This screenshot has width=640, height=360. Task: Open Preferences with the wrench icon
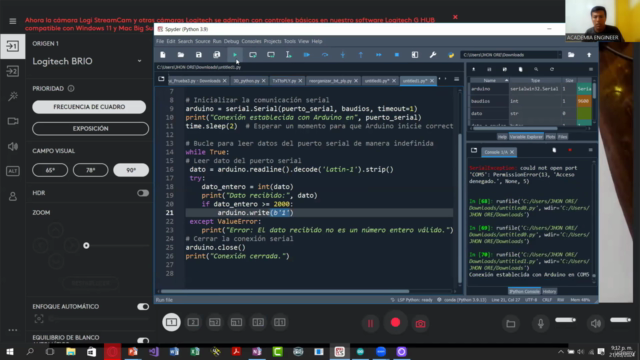click(x=433, y=55)
